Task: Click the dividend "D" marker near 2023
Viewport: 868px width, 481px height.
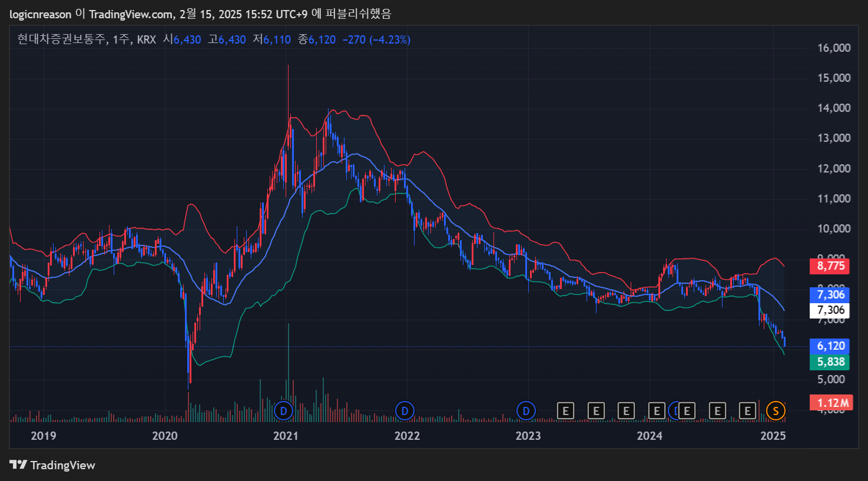Action: pos(526,411)
